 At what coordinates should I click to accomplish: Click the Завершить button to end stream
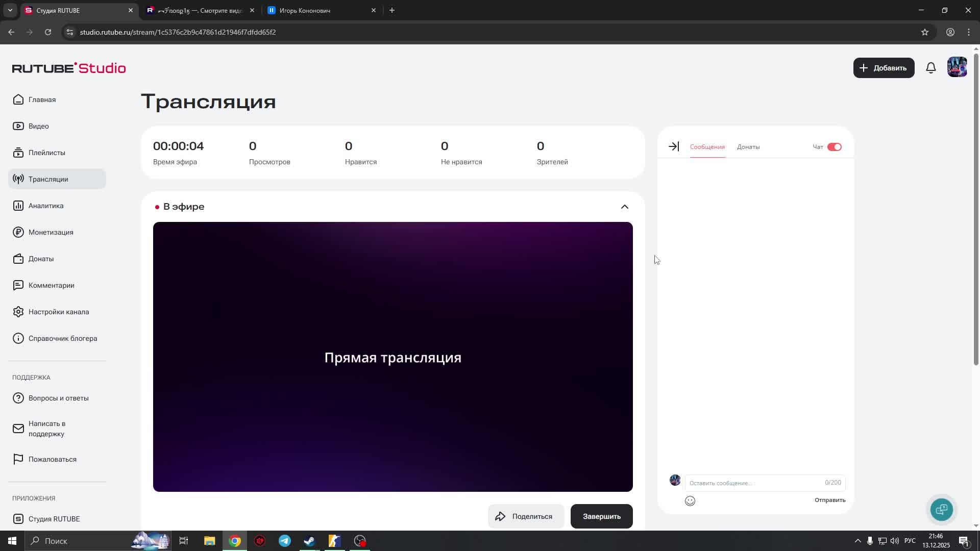(601, 516)
